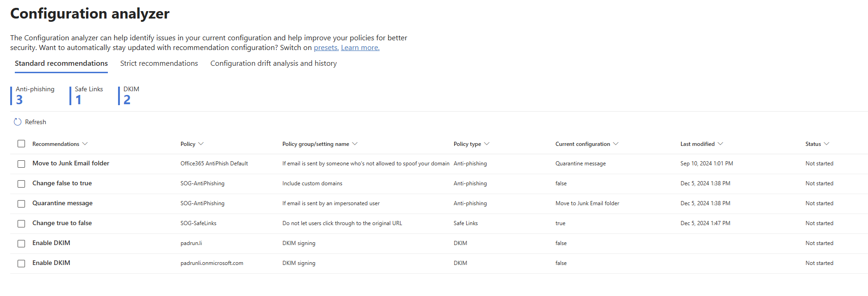Screen dimensions: 868x296
Task: Open the Learn more link
Action: tap(360, 48)
